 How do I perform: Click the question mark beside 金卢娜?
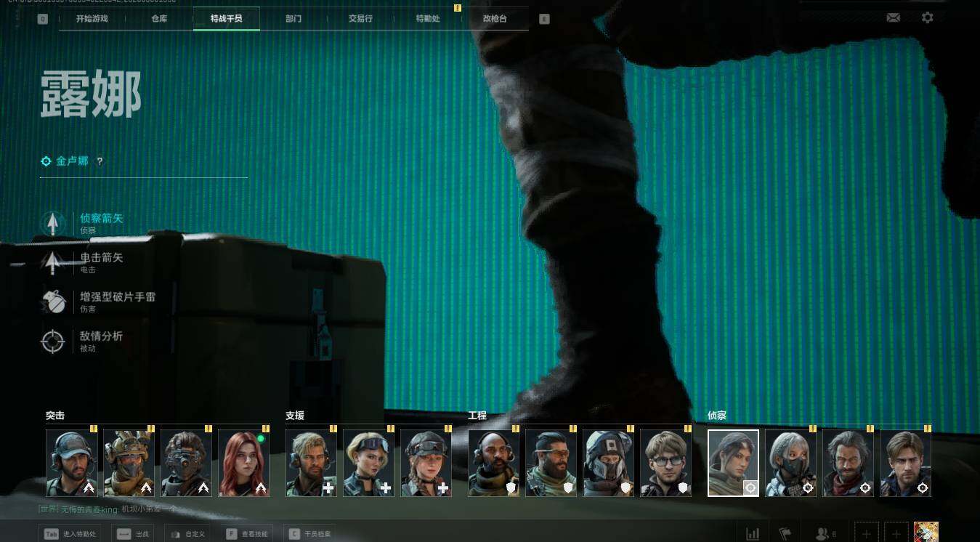pyautogui.click(x=100, y=161)
